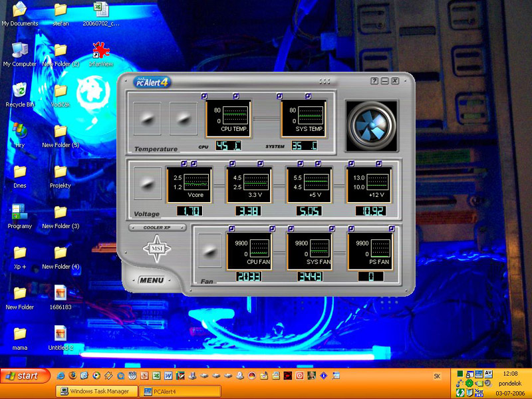Click the +5 V value 5.05

(x=309, y=211)
